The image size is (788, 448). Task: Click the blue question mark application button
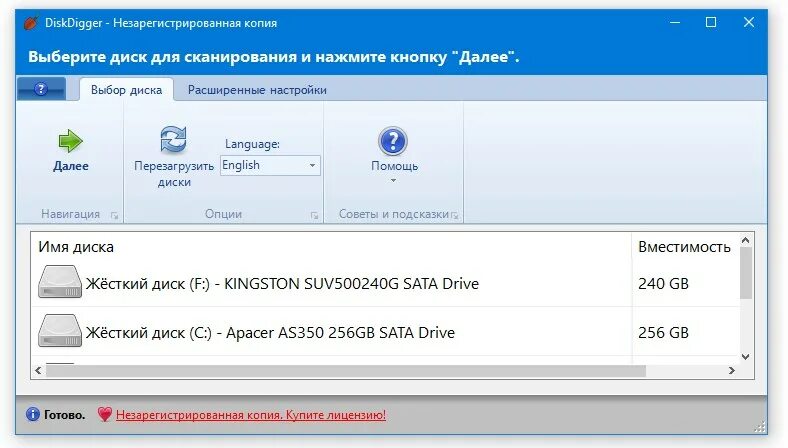click(x=41, y=89)
